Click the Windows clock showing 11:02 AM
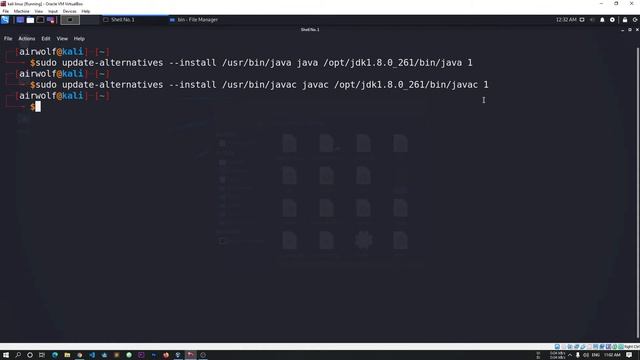Image resolution: width=640 pixels, height=360 pixels. pyautogui.click(x=612, y=355)
